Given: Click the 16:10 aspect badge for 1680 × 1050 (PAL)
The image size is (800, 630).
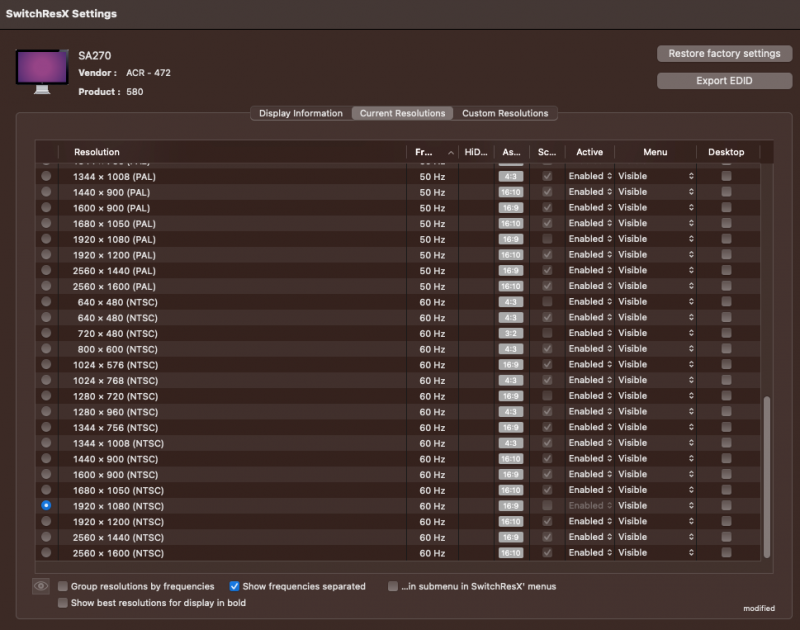Looking at the screenshot, I should pos(510,223).
